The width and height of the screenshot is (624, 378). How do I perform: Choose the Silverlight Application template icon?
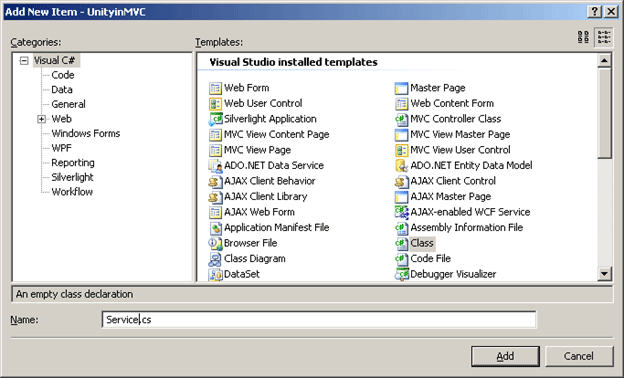coord(215,119)
